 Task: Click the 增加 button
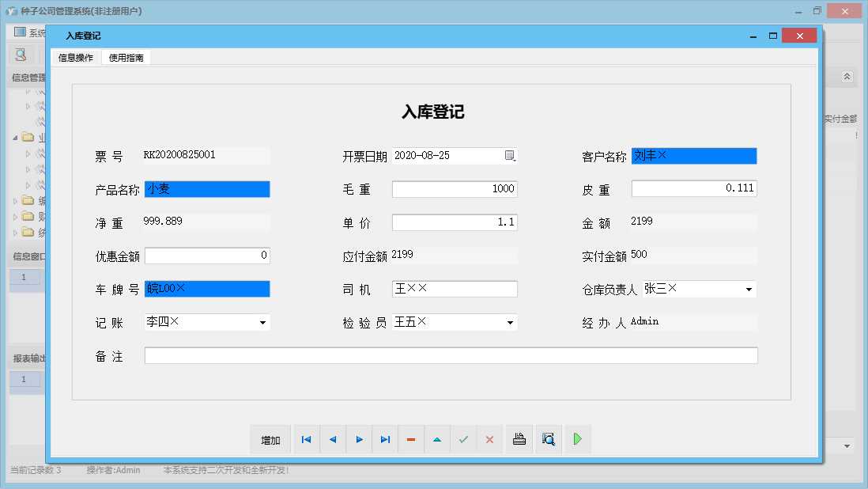coord(270,439)
